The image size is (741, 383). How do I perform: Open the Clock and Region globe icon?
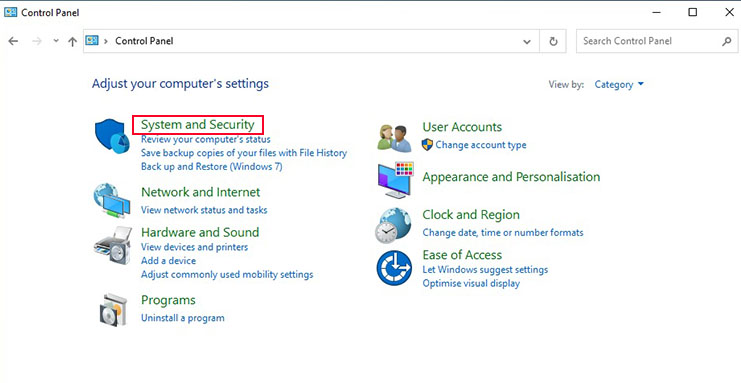click(394, 226)
